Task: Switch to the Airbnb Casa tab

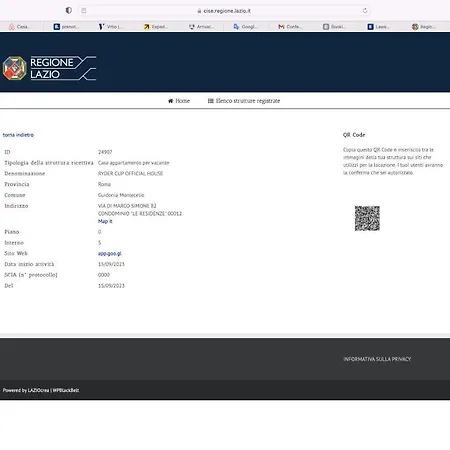Action: tap(20, 27)
